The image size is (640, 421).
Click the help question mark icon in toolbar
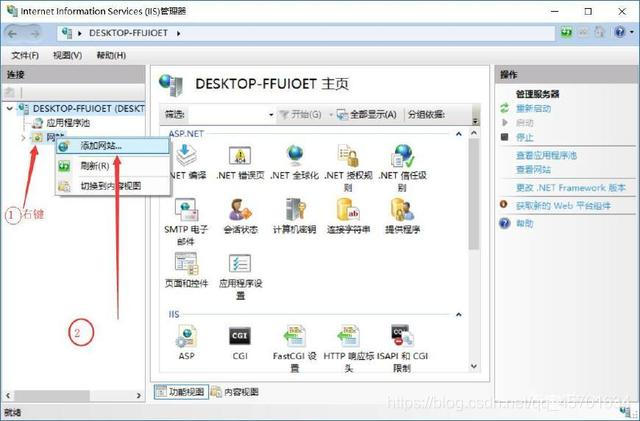[620, 32]
